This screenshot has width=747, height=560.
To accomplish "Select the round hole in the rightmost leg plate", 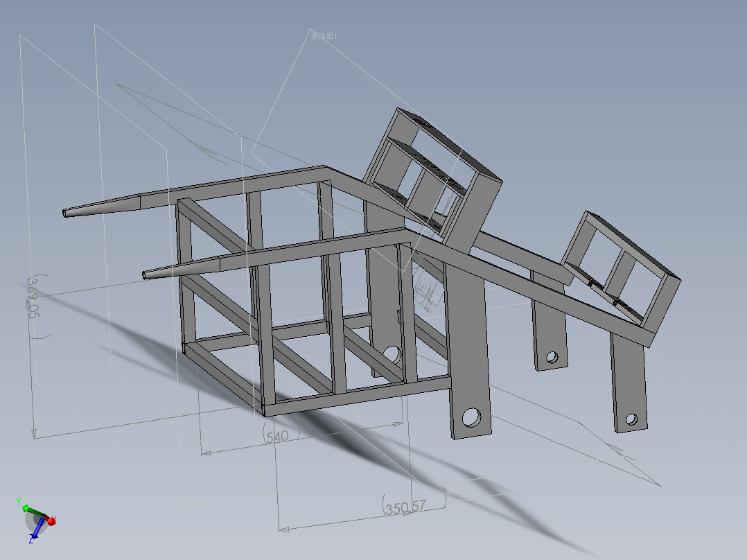I will 632,419.
